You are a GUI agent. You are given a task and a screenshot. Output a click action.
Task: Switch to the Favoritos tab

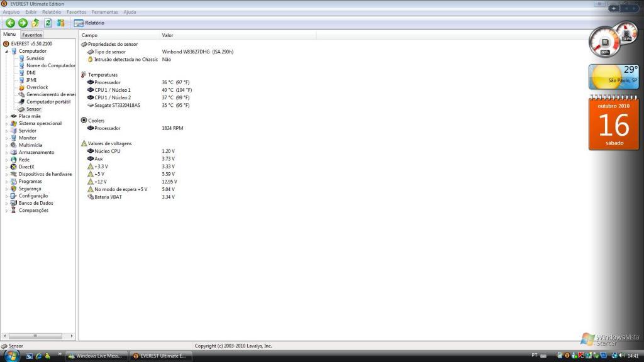pyautogui.click(x=32, y=35)
